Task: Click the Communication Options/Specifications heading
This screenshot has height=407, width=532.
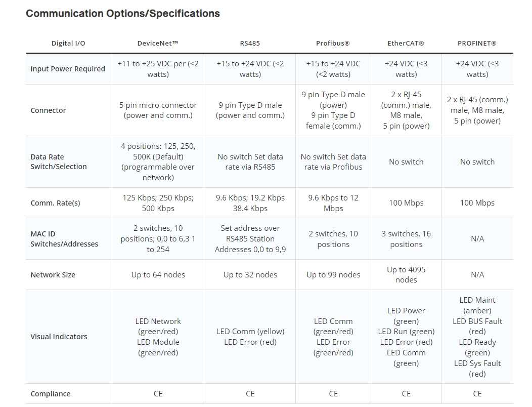Action: pos(123,14)
